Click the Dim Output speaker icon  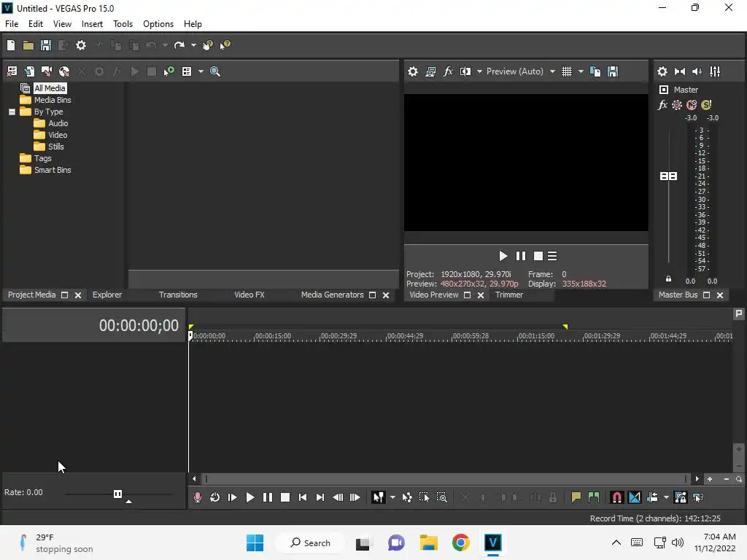(697, 71)
